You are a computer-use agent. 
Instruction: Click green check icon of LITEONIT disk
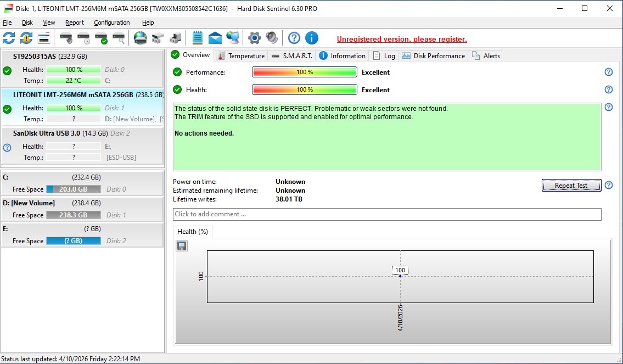tap(7, 109)
